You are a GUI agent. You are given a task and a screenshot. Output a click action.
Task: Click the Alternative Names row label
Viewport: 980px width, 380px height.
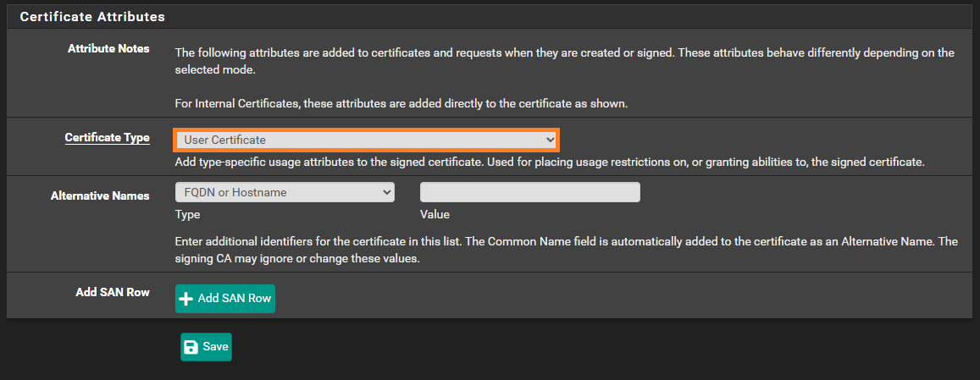point(100,196)
